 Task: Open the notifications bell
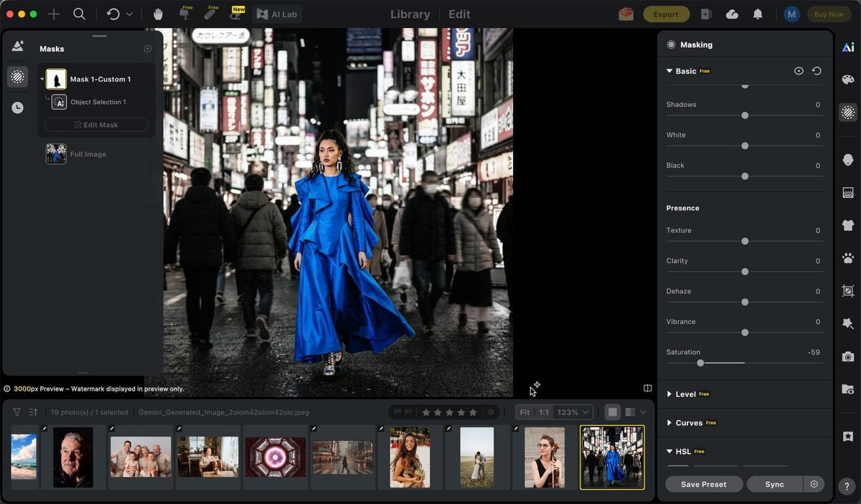click(758, 14)
